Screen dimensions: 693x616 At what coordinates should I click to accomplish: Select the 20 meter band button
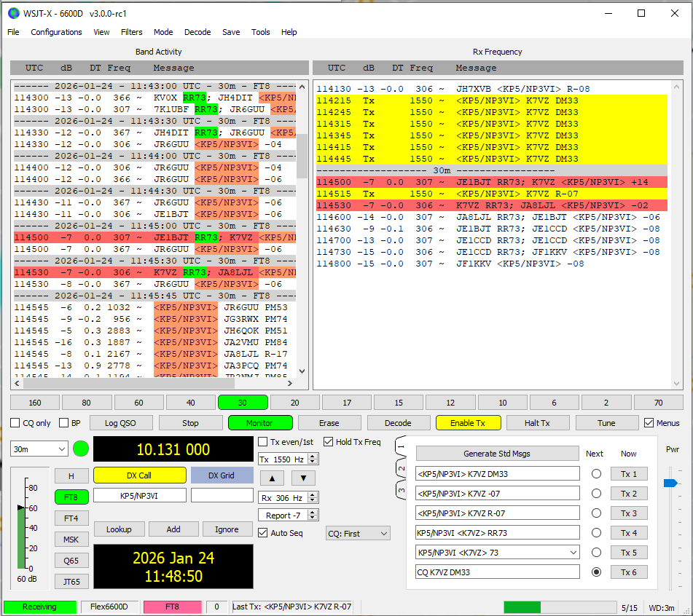tap(295, 403)
